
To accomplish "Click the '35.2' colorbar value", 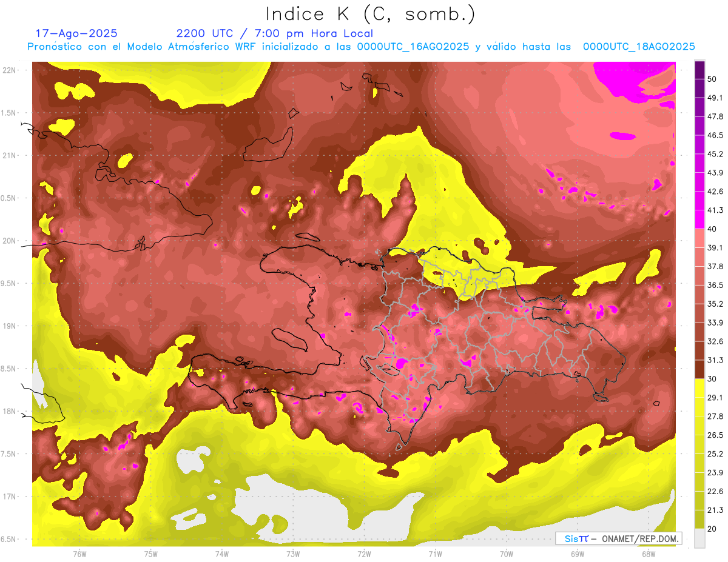I will pyautogui.click(x=716, y=304).
